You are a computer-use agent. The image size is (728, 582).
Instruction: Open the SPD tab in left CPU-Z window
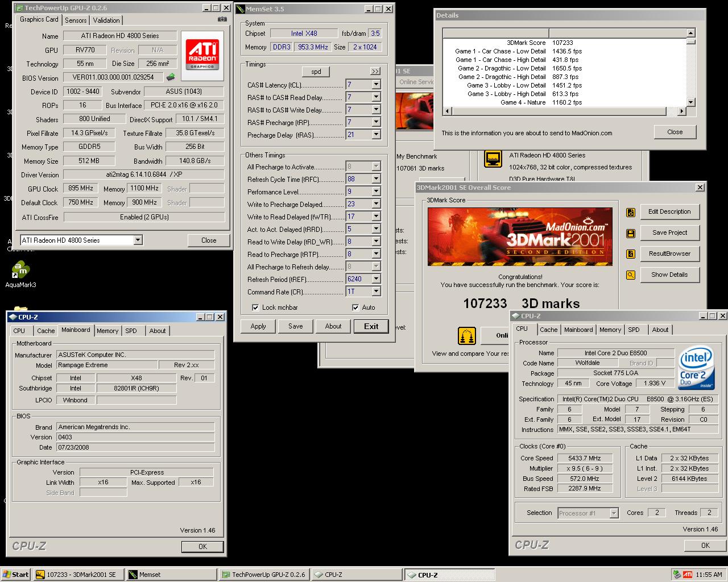click(131, 331)
